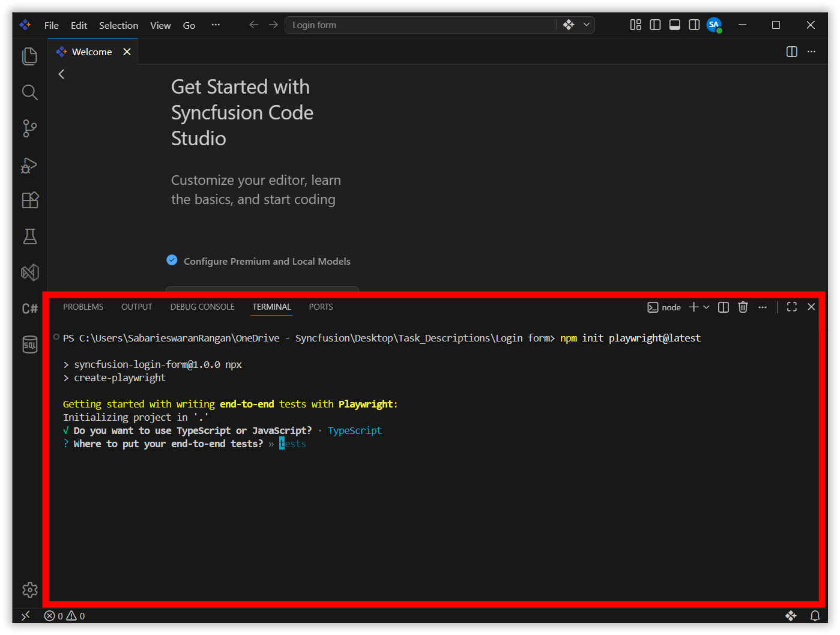Click the Login form command center field
The width and height of the screenshot is (840, 635).
point(420,25)
